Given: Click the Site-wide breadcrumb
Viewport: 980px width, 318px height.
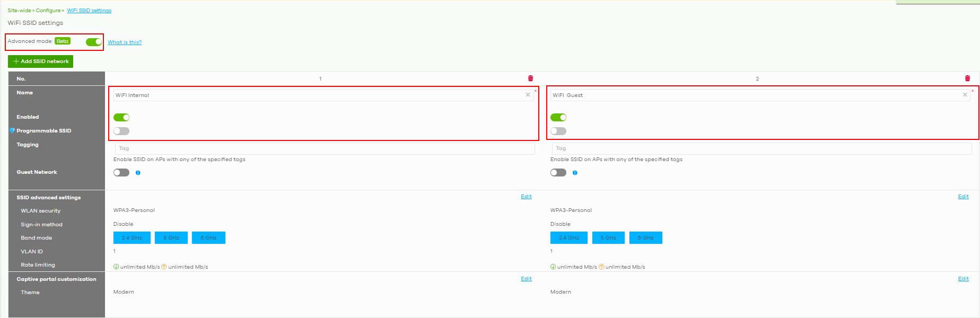Looking at the screenshot, I should 19,11.
